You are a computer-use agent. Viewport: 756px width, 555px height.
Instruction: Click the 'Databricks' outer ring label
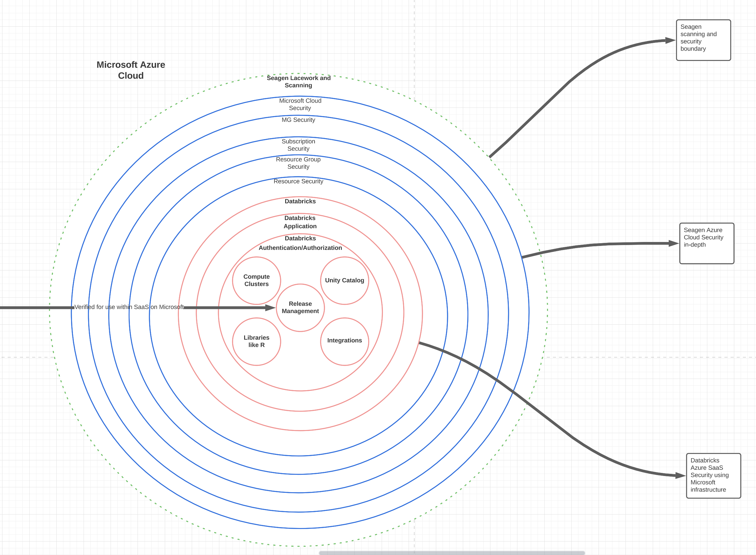[300, 201]
